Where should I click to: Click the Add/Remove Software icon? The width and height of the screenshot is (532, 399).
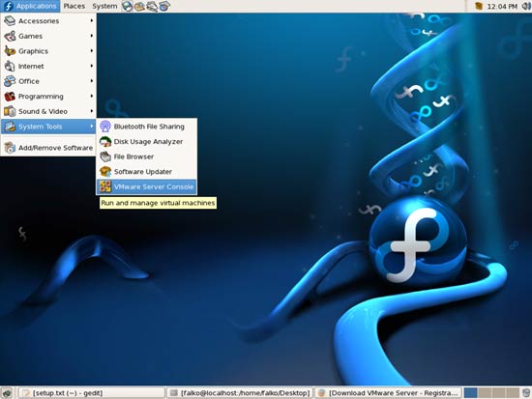click(x=10, y=148)
